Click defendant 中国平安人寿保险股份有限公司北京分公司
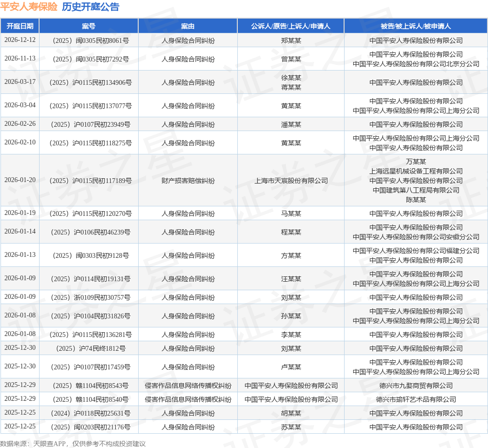 [416, 64]
